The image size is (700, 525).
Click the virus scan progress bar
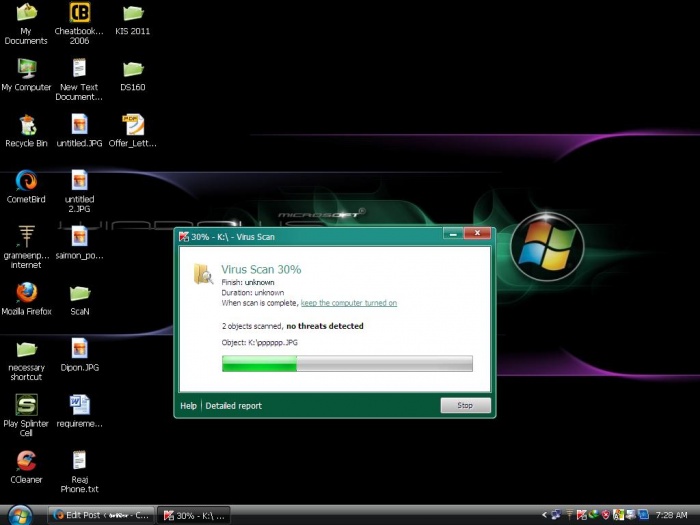tap(347, 365)
